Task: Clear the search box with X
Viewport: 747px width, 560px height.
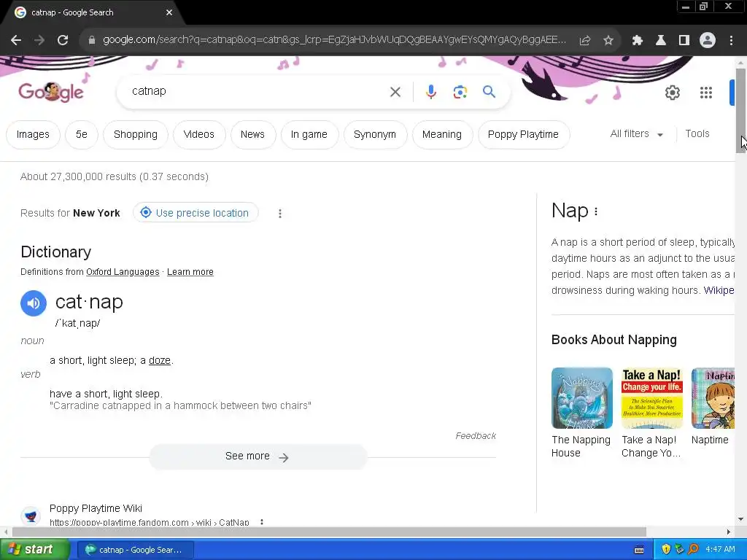Action: [x=395, y=92]
